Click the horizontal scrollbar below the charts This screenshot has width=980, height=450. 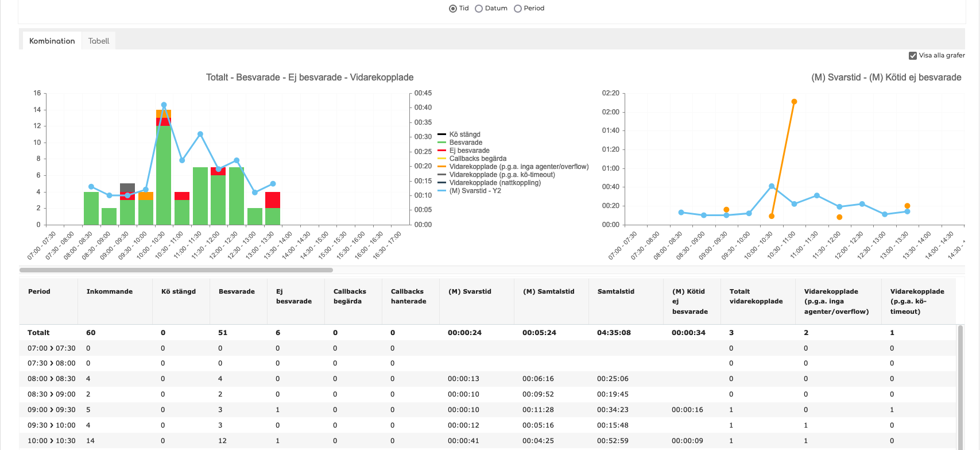click(x=176, y=270)
